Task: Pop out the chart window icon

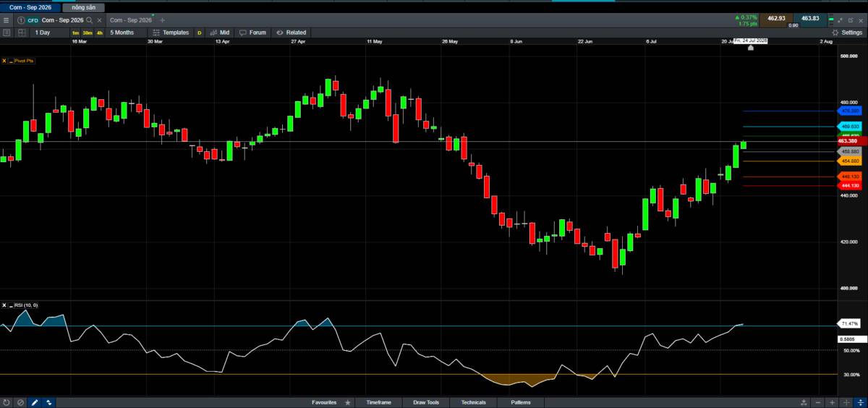Action: tap(851, 20)
